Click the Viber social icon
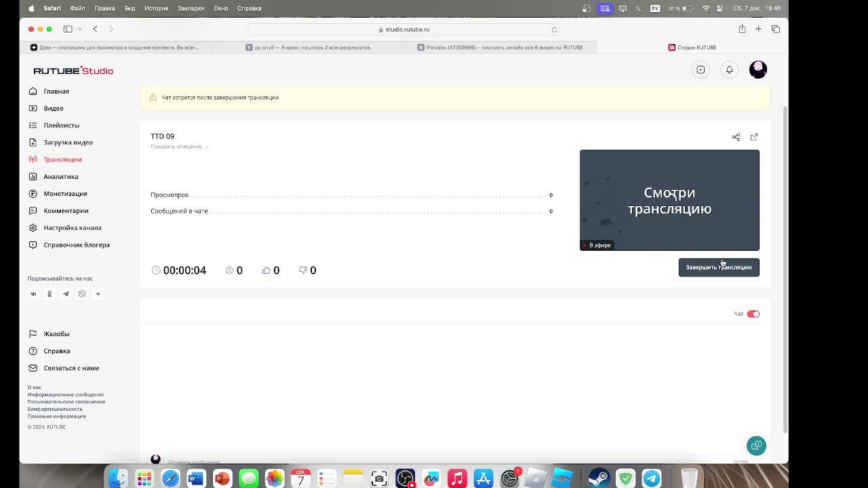This screenshot has width=868, height=488. [x=82, y=293]
